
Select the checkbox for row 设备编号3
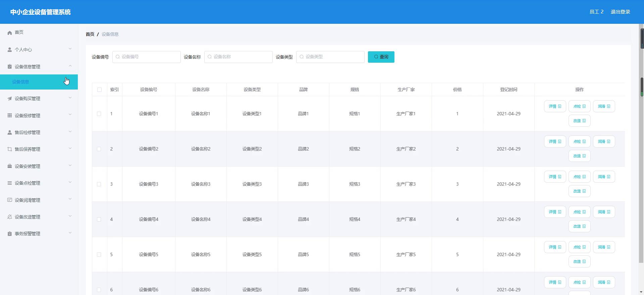point(99,184)
